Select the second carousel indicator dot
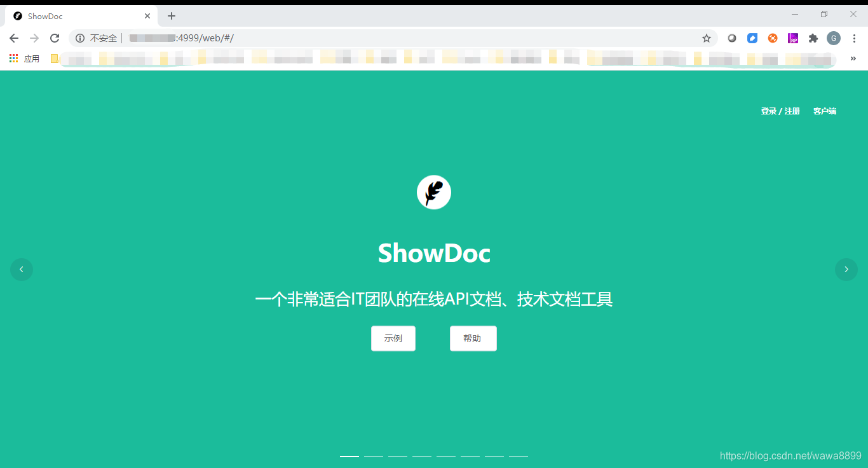This screenshot has height=468, width=868. (x=373, y=456)
